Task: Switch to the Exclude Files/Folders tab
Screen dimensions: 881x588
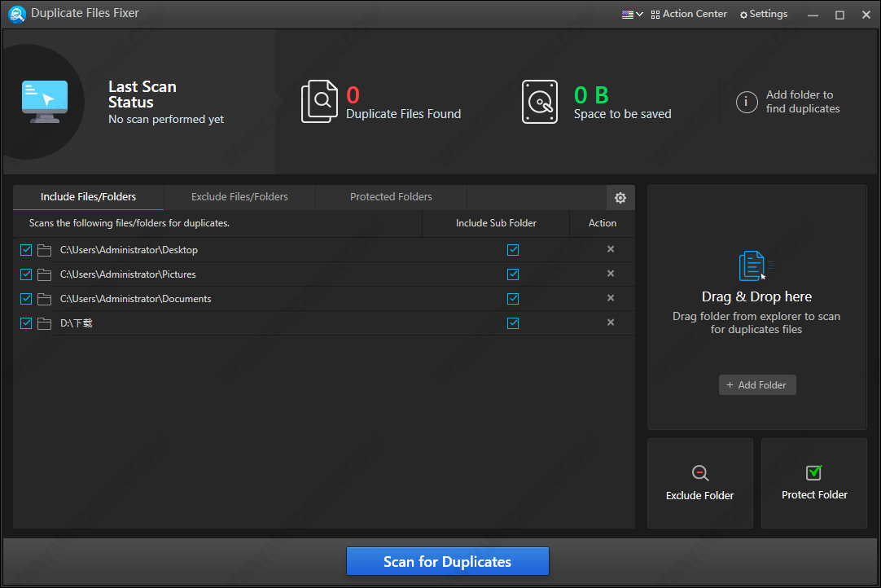Action: coord(239,197)
